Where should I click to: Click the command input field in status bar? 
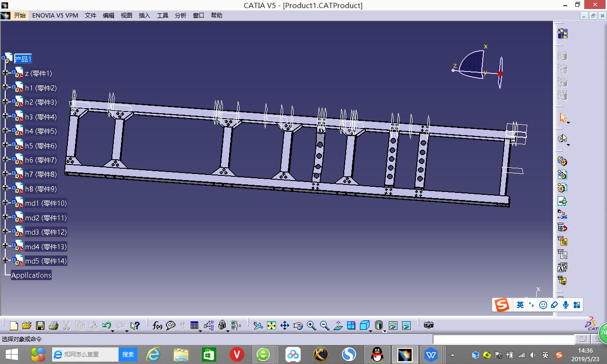503,339
